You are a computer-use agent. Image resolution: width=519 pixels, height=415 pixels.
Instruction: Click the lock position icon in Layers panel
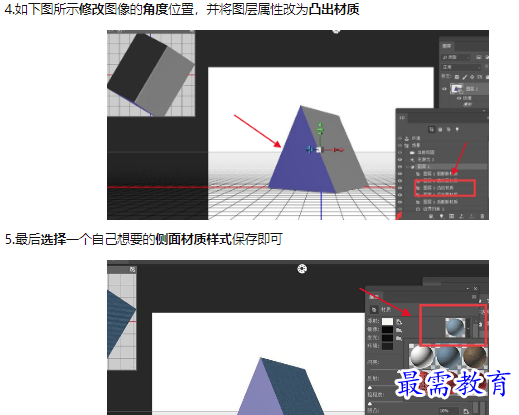tap(472, 77)
